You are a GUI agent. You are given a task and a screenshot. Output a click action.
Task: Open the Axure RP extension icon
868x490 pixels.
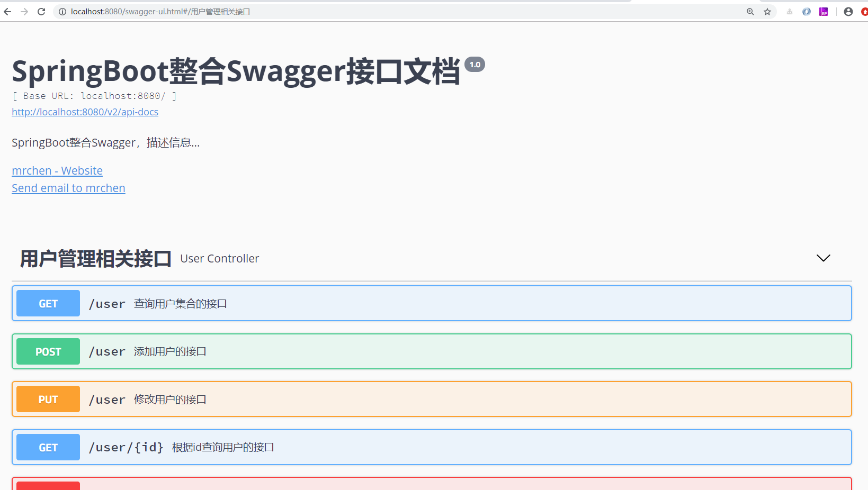tap(824, 12)
